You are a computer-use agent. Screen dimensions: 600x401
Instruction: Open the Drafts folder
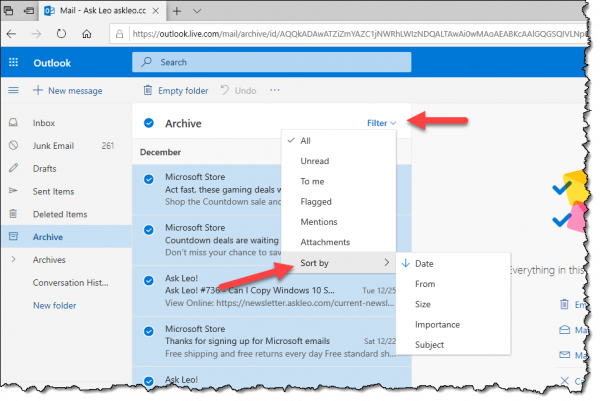46,167
